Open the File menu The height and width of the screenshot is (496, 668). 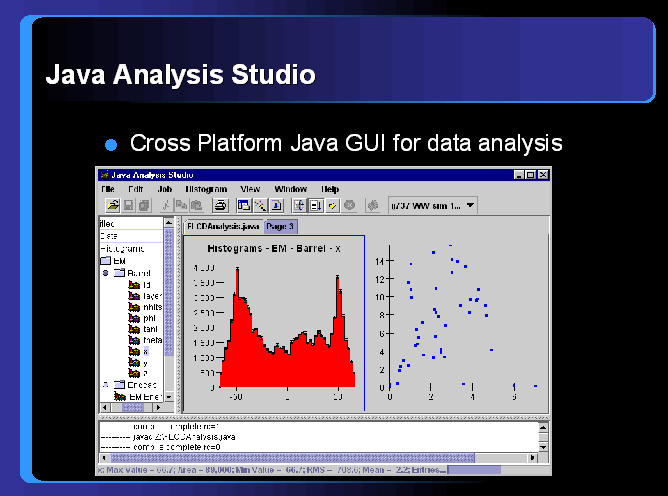click(107, 189)
